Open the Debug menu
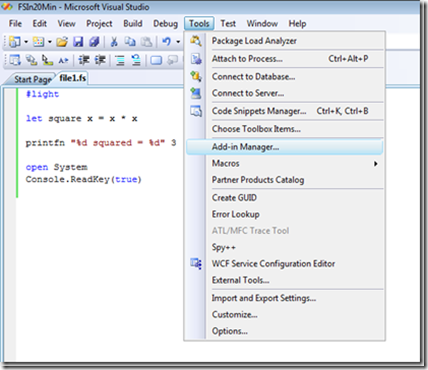 click(165, 24)
